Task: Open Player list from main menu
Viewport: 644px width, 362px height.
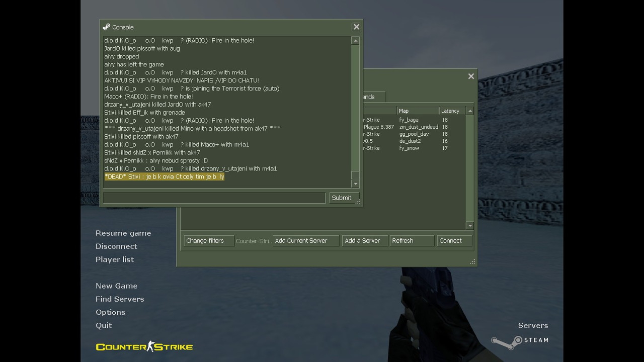Action: click(115, 259)
